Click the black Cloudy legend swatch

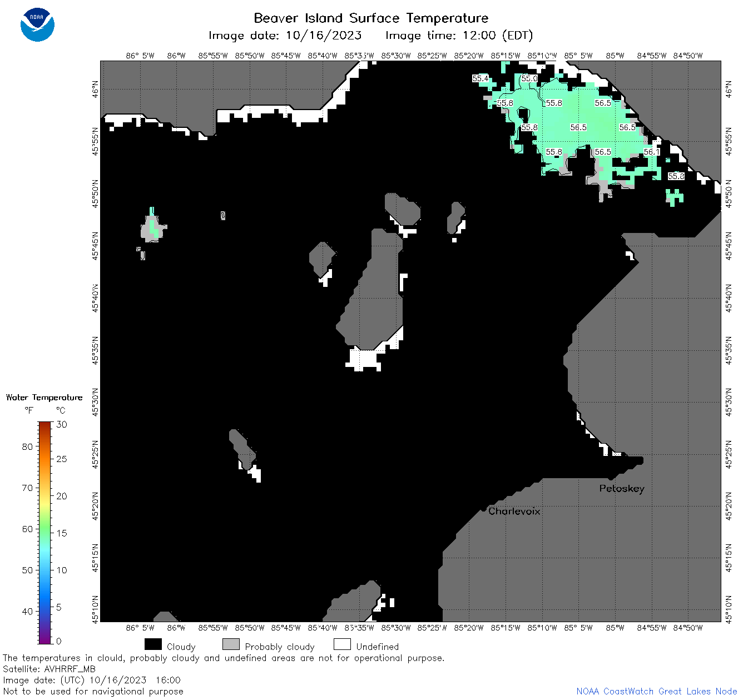[153, 644]
